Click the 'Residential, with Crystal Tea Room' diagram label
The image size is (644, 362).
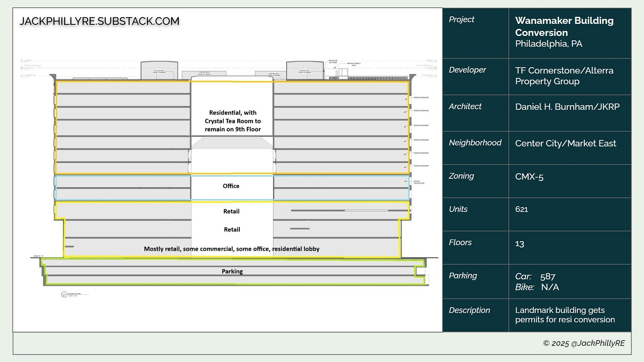tap(233, 121)
